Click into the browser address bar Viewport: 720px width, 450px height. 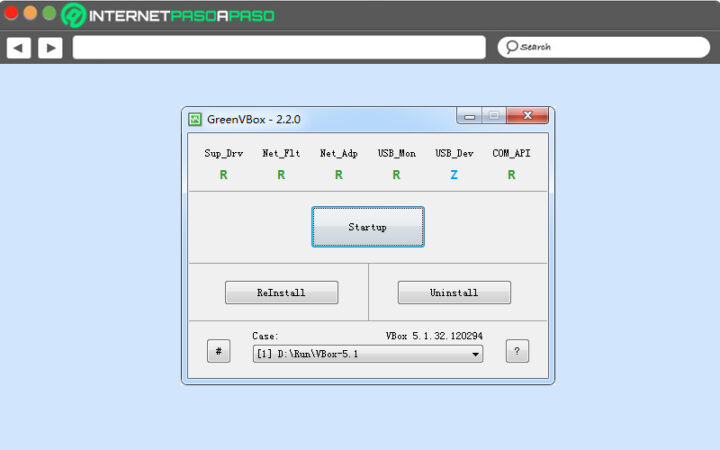[x=279, y=47]
